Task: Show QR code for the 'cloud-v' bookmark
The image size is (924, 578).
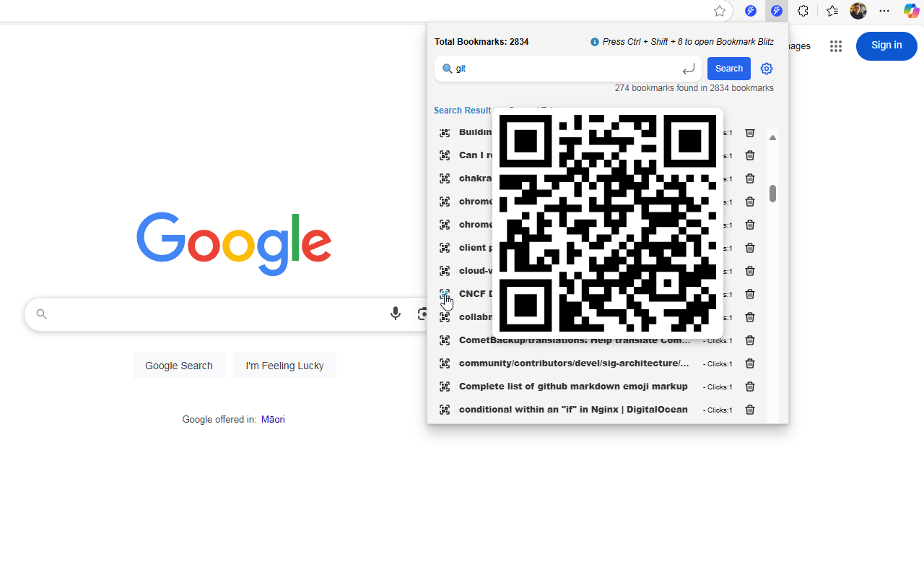Action: (445, 271)
